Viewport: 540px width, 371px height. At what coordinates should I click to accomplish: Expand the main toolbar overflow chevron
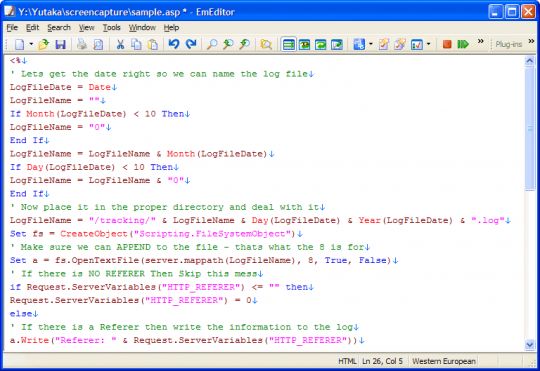tap(480, 41)
